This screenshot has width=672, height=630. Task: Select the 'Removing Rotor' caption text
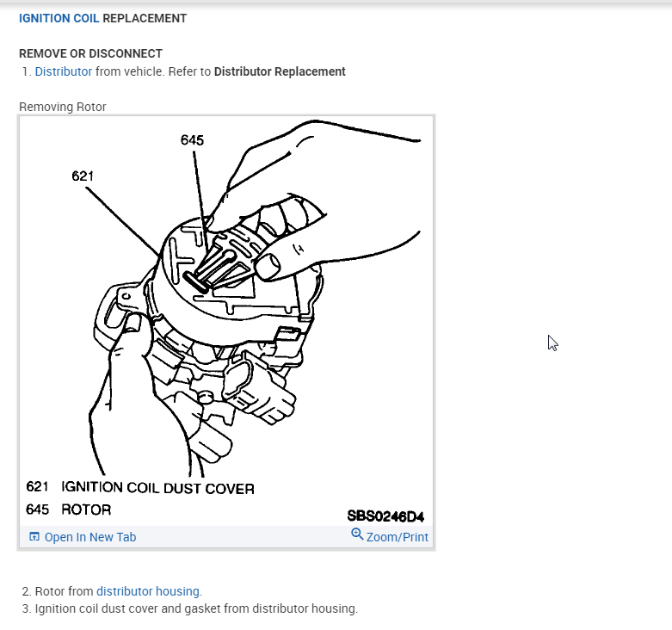63,107
